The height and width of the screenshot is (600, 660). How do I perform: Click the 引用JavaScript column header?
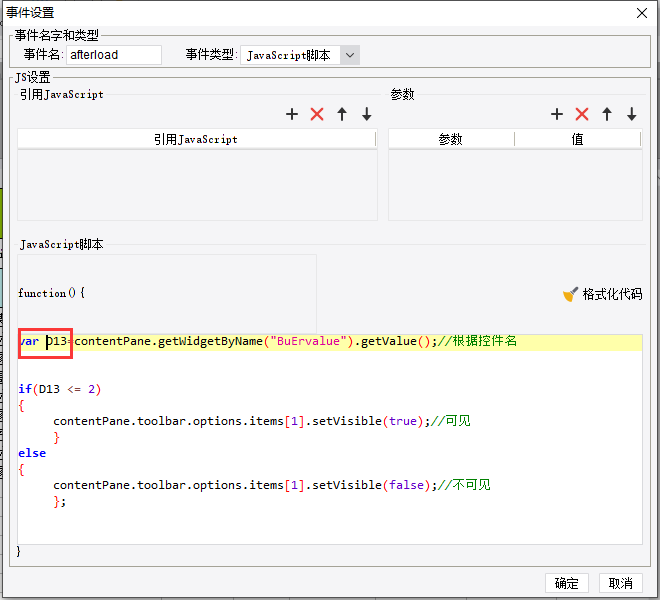(x=196, y=139)
